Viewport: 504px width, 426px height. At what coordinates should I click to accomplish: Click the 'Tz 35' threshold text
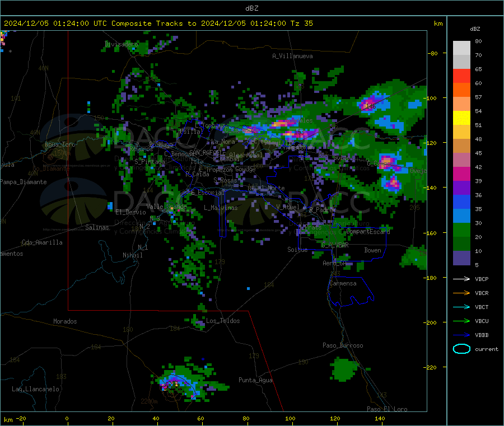pos(302,24)
